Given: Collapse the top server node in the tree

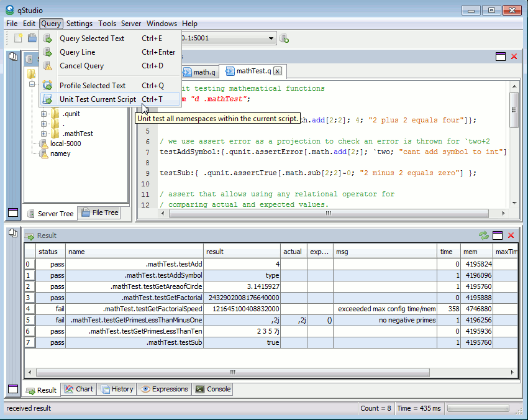Looking at the screenshot, I should 32,84.
